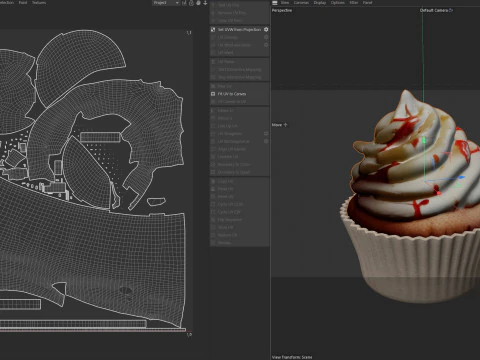Screen dimensions: 480x360
Task: Click the gear-like icon right of the lock
Action: point(198,3)
